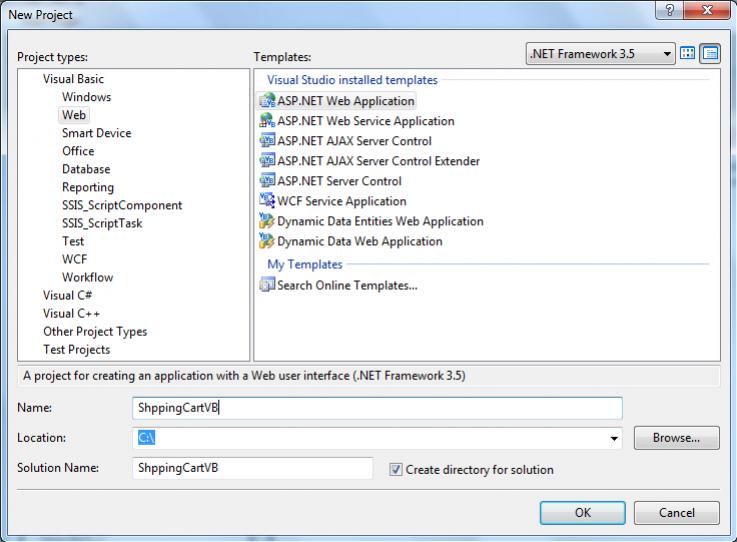Click Browse to choose location

[x=676, y=438]
